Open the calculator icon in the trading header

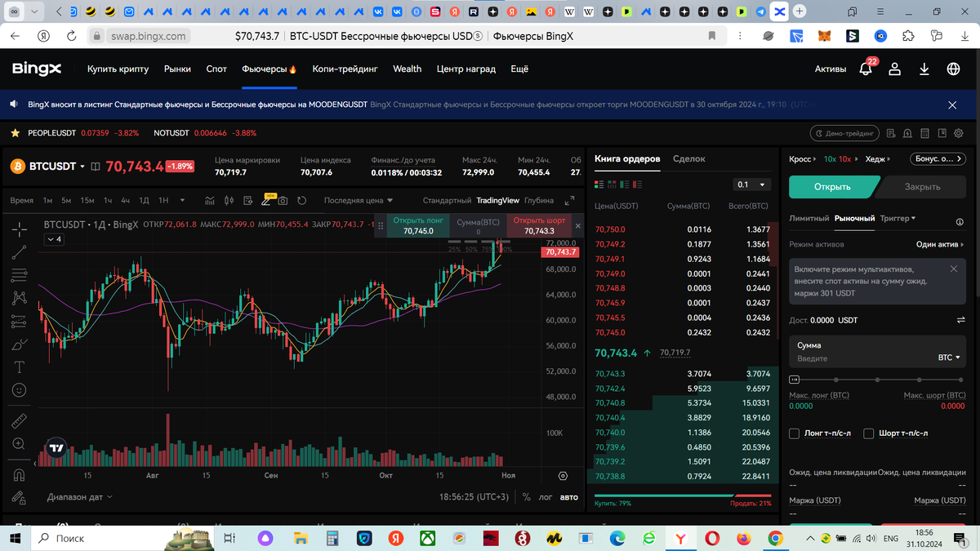tap(926, 133)
